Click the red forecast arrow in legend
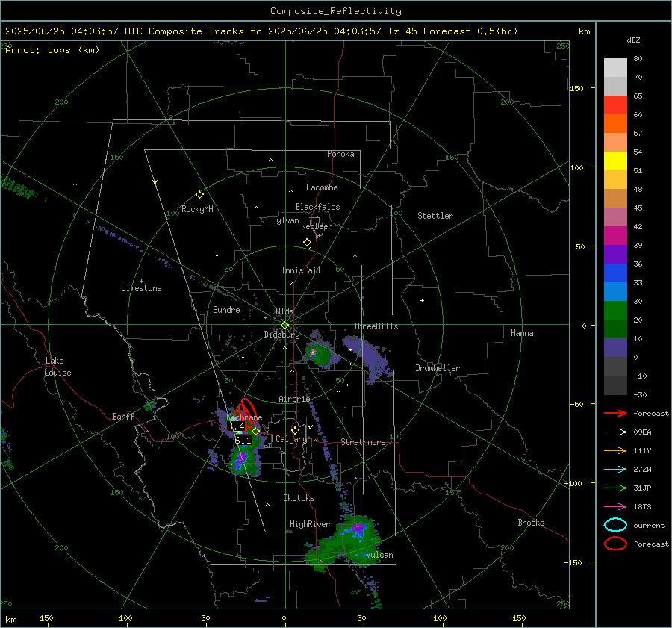Image resolution: width=672 pixels, height=628 pixels. [x=615, y=413]
